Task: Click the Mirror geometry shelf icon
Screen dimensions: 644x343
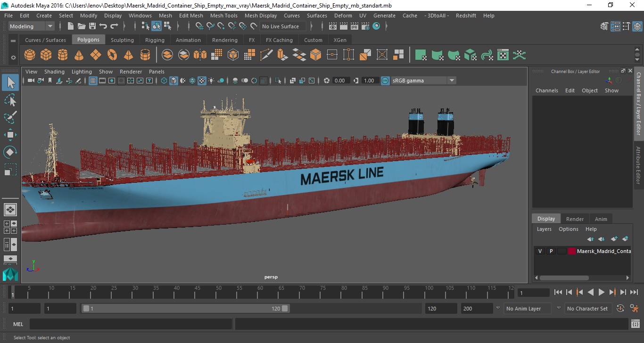Action: [x=200, y=55]
